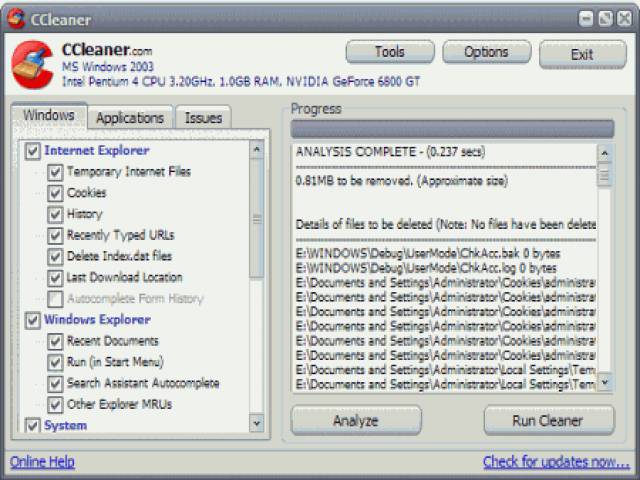The width and height of the screenshot is (640, 480).
Task: Click the results pane scroll down arrow
Action: pyautogui.click(x=604, y=384)
